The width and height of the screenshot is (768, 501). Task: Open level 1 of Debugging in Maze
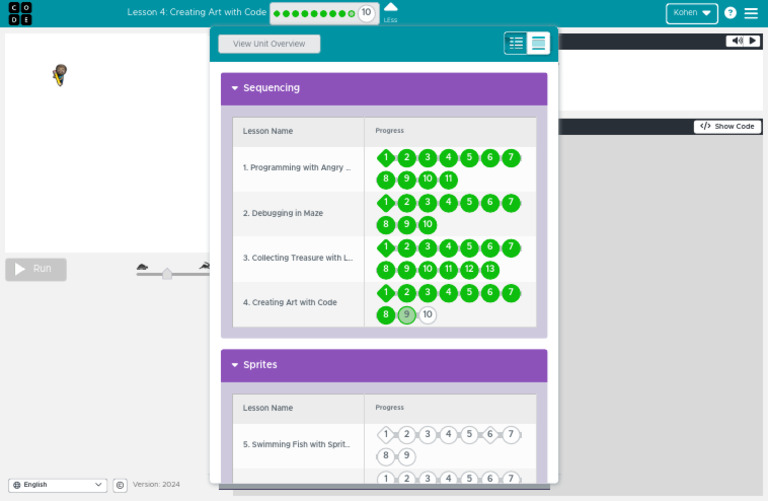click(386, 202)
